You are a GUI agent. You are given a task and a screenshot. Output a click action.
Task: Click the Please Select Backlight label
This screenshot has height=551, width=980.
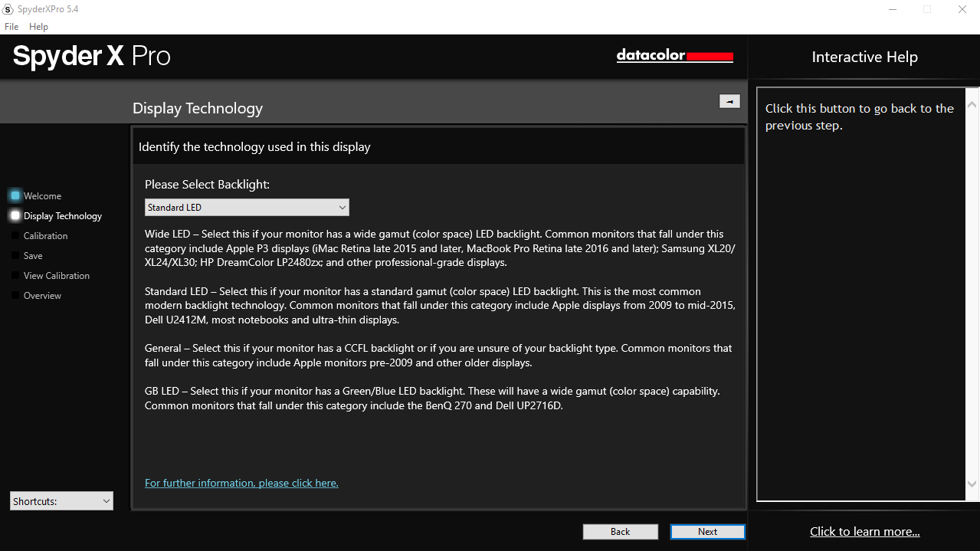207,185
